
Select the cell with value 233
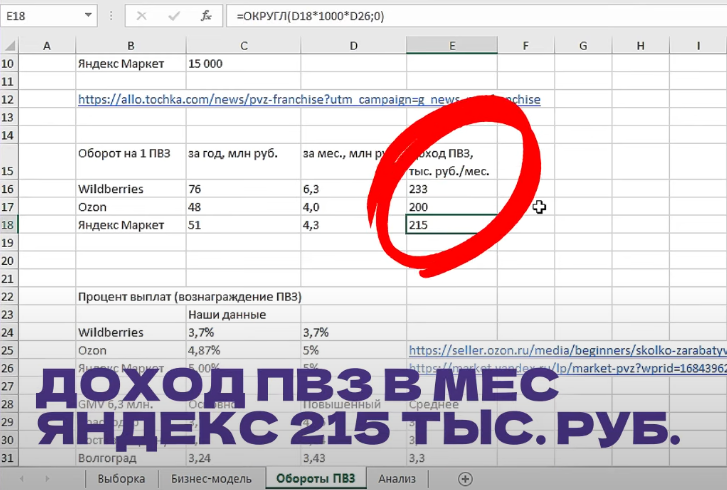pyautogui.click(x=452, y=189)
